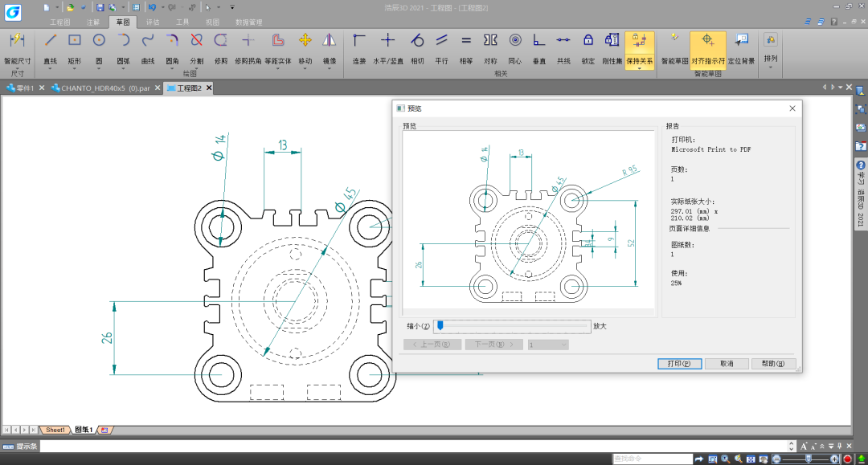Click the save icon in quick access toolbar
This screenshot has width=868, height=465.
pyautogui.click(x=100, y=7)
